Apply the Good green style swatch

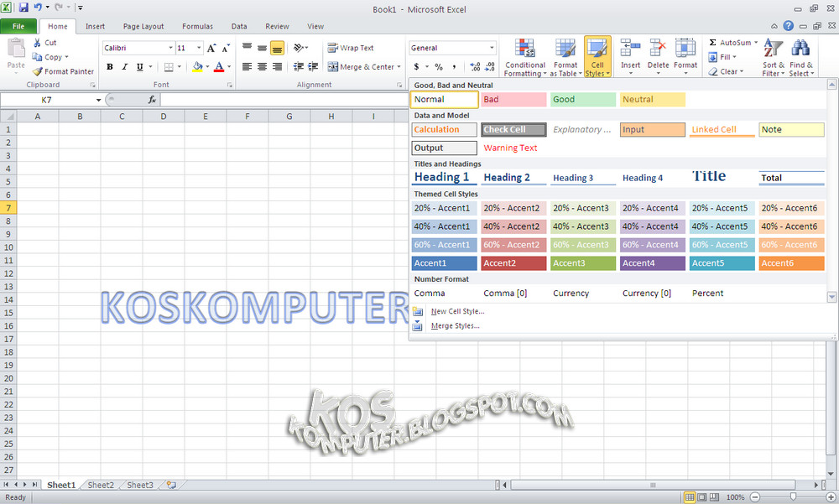point(583,100)
